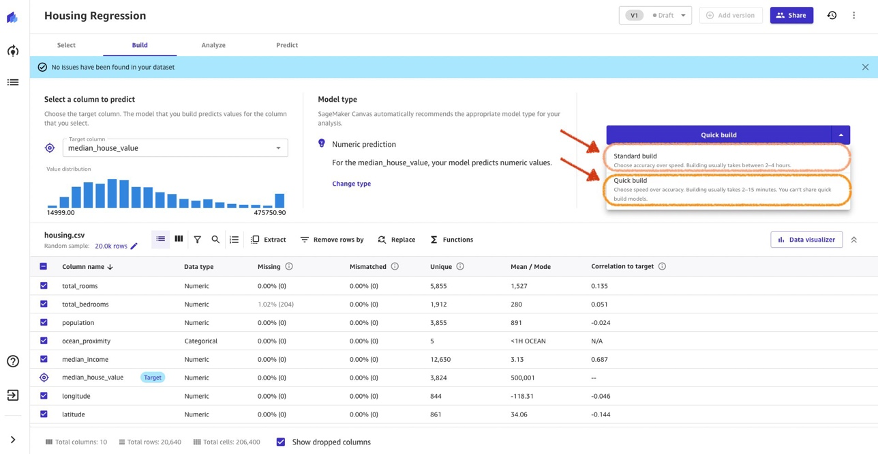Click the search magnifier icon
879x454 pixels.
(x=215, y=239)
